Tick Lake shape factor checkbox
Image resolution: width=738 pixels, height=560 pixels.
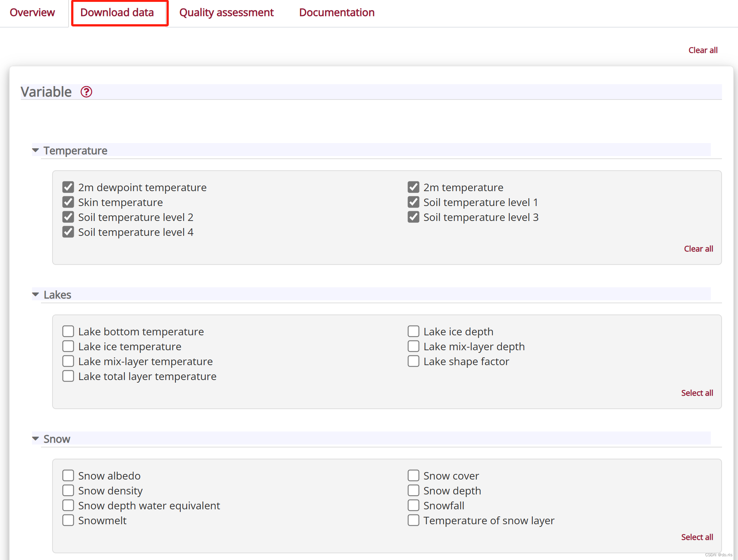coord(413,361)
